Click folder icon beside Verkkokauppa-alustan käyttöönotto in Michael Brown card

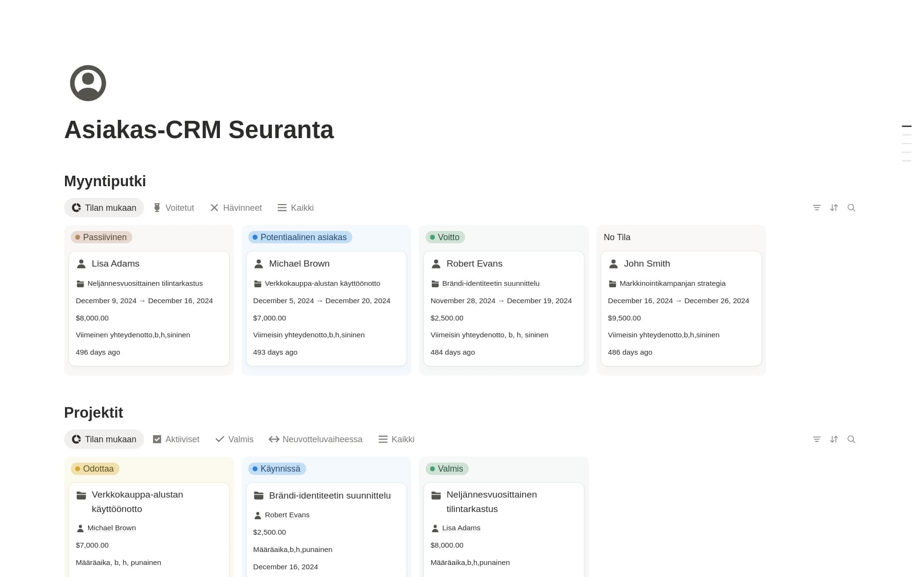point(258,284)
